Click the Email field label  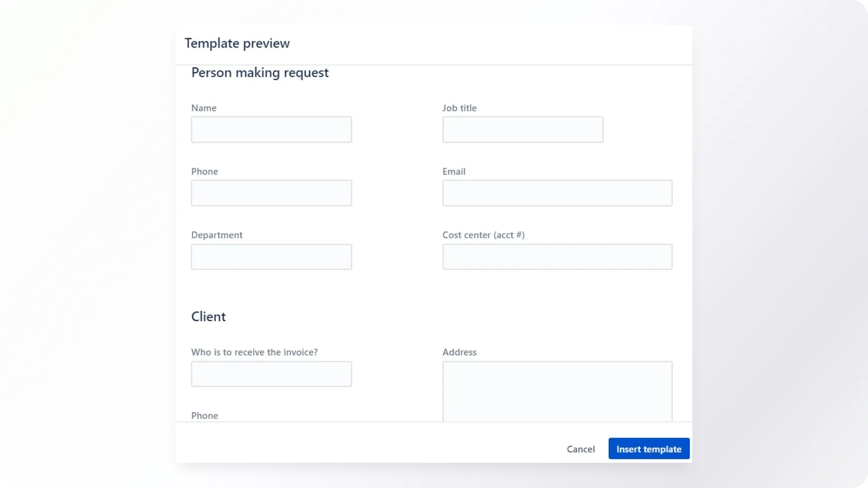[x=454, y=171]
